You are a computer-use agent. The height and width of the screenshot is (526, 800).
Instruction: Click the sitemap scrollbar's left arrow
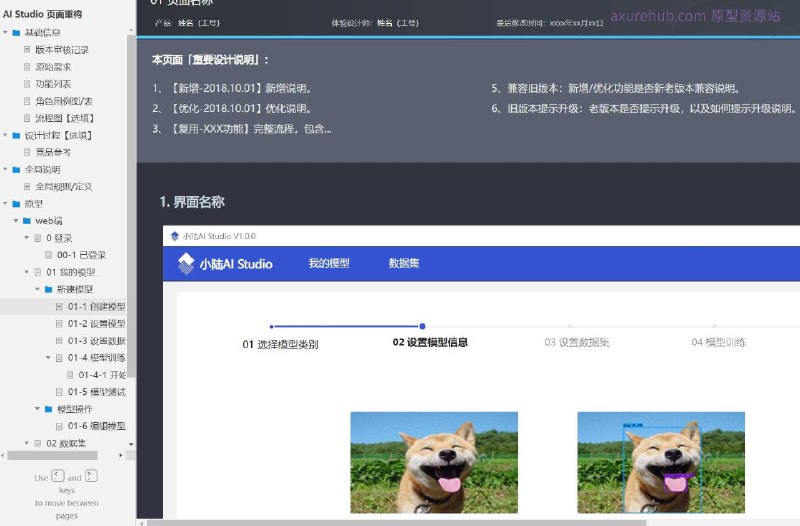[x=3, y=455]
